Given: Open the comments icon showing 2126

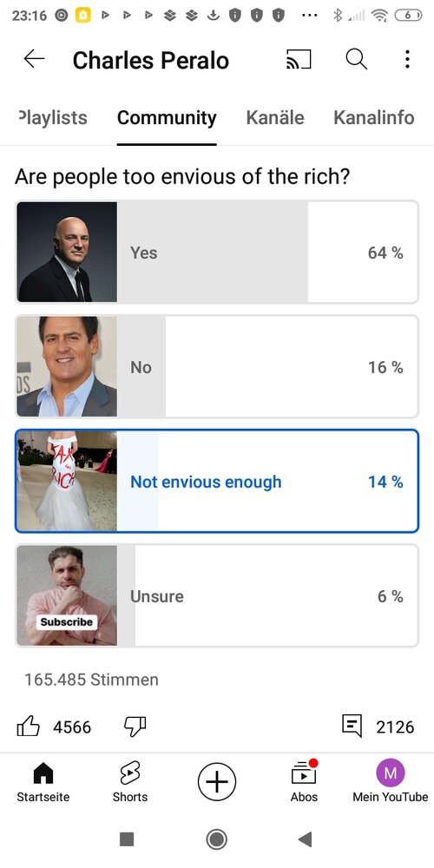Looking at the screenshot, I should click(x=352, y=726).
